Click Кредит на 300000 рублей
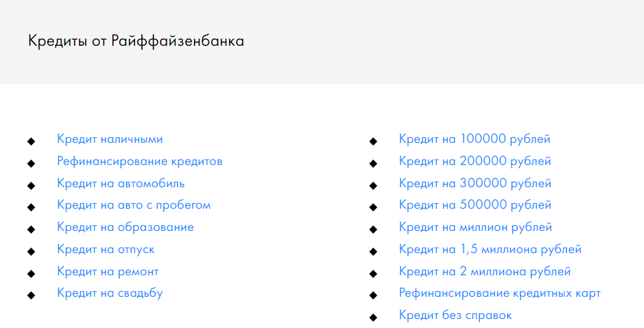Screen dimensions: 644x328 [475, 184]
